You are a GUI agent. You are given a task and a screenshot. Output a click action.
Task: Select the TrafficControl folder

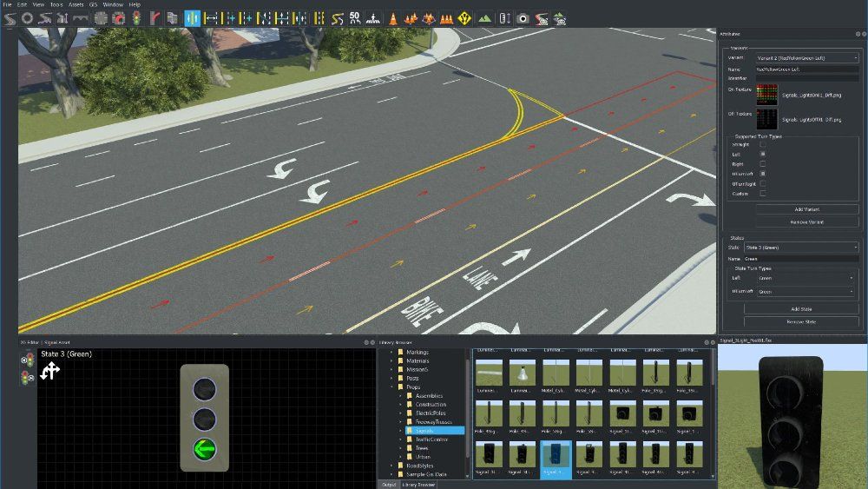431,439
